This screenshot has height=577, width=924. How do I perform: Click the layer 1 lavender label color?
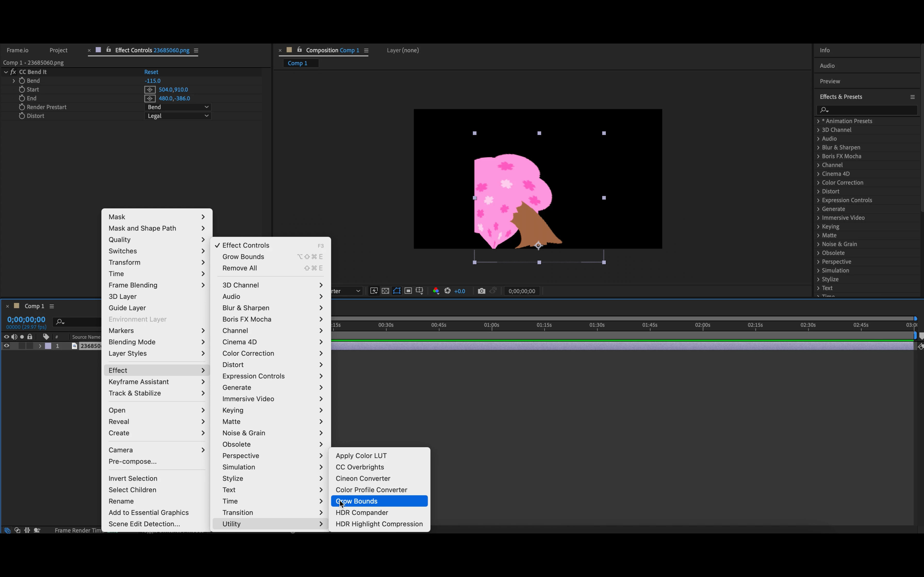coord(48,346)
